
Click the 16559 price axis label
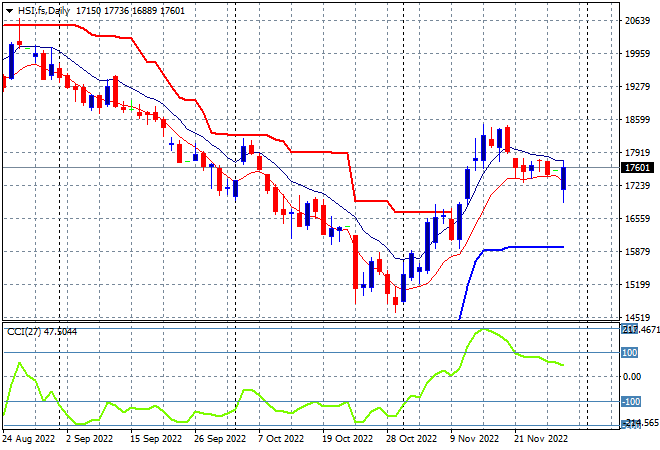[637, 218]
